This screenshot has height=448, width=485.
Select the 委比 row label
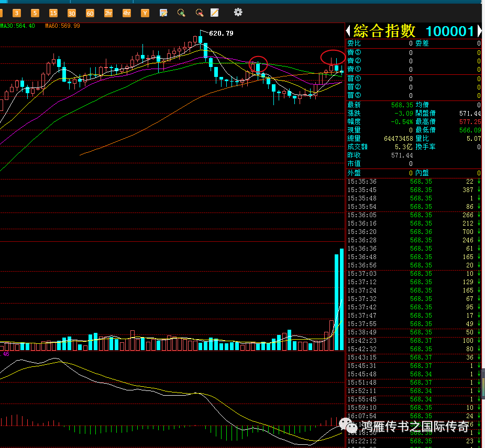(x=354, y=43)
